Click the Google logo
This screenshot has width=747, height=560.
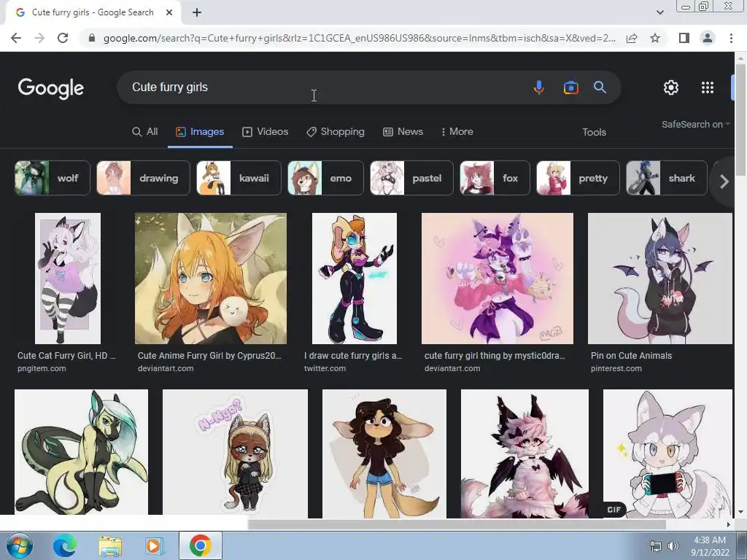pos(51,88)
